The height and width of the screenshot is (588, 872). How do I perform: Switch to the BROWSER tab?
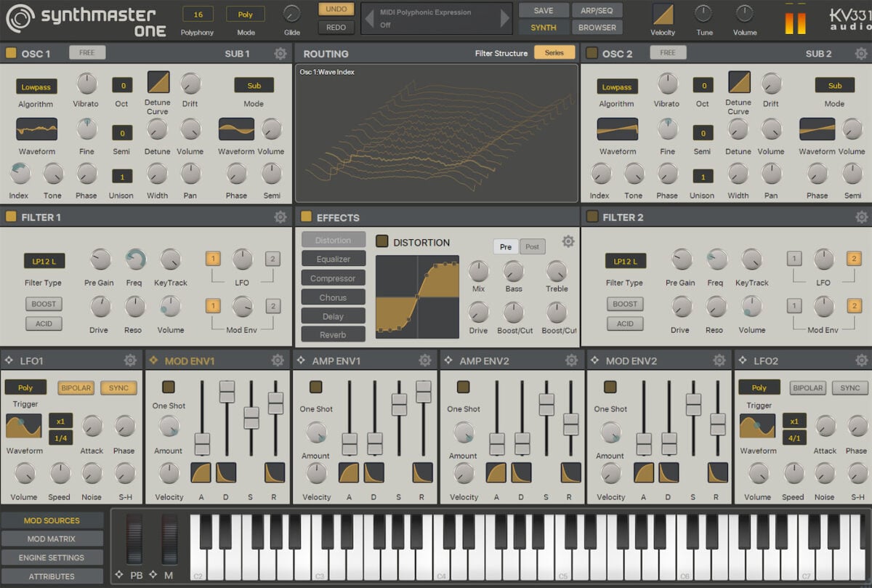pos(597,27)
